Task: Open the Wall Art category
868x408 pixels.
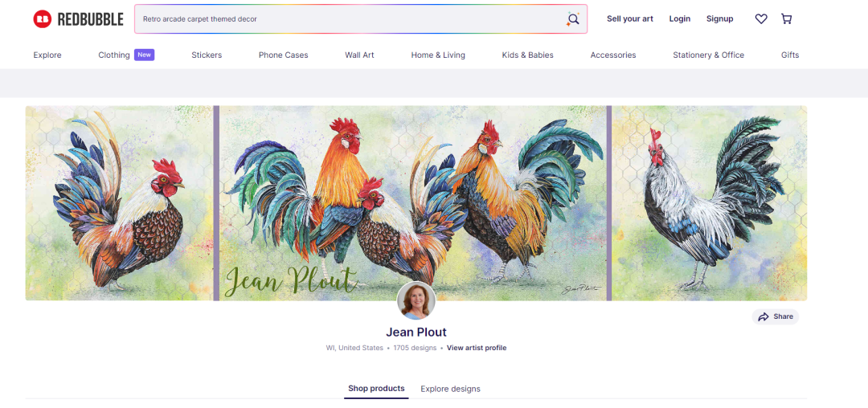Action: click(x=360, y=55)
